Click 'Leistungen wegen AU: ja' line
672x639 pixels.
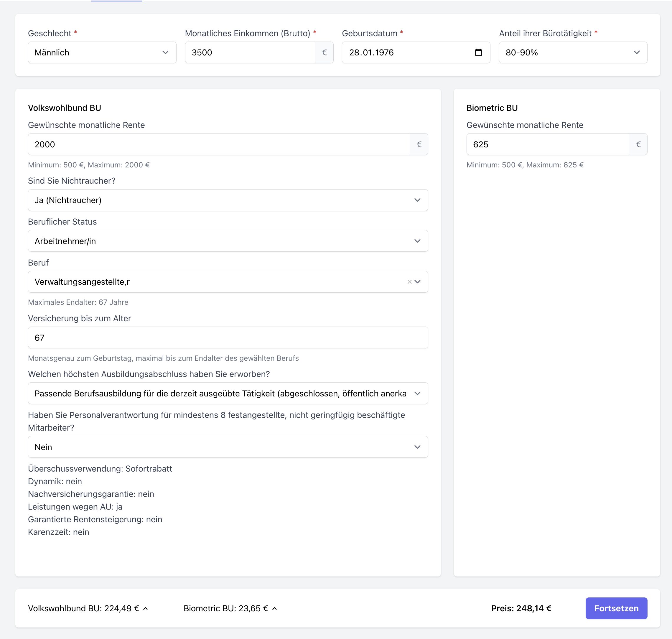tap(75, 506)
